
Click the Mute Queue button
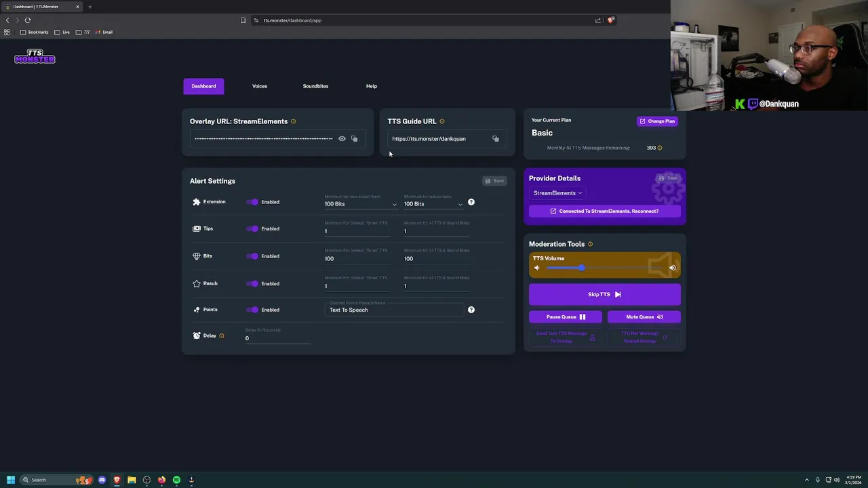pyautogui.click(x=644, y=317)
